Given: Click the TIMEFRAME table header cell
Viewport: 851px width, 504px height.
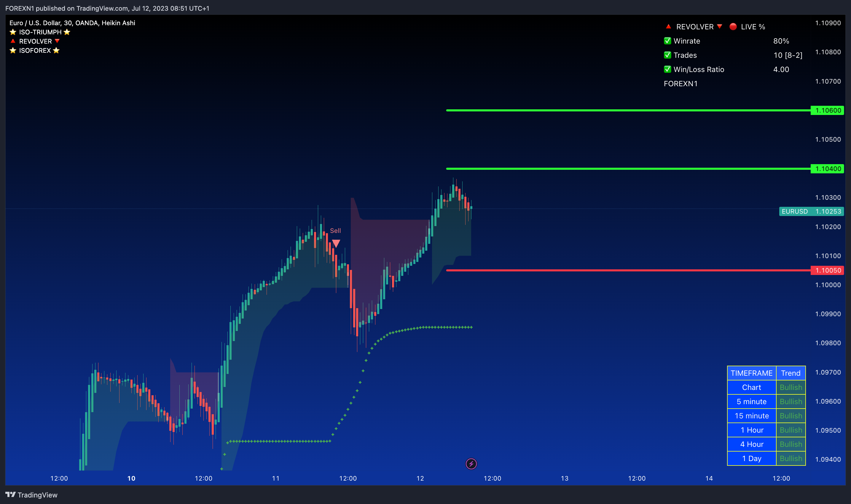Looking at the screenshot, I should click(x=751, y=373).
